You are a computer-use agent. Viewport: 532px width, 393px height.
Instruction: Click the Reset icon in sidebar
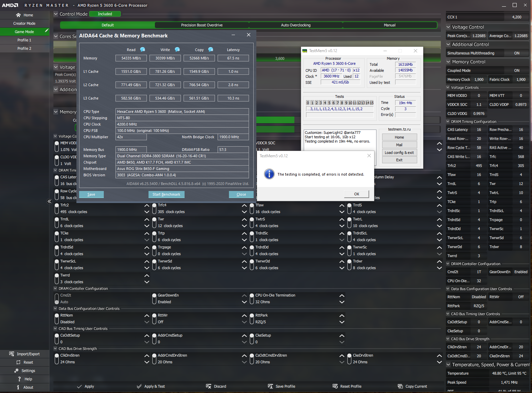pyautogui.click(x=18, y=362)
